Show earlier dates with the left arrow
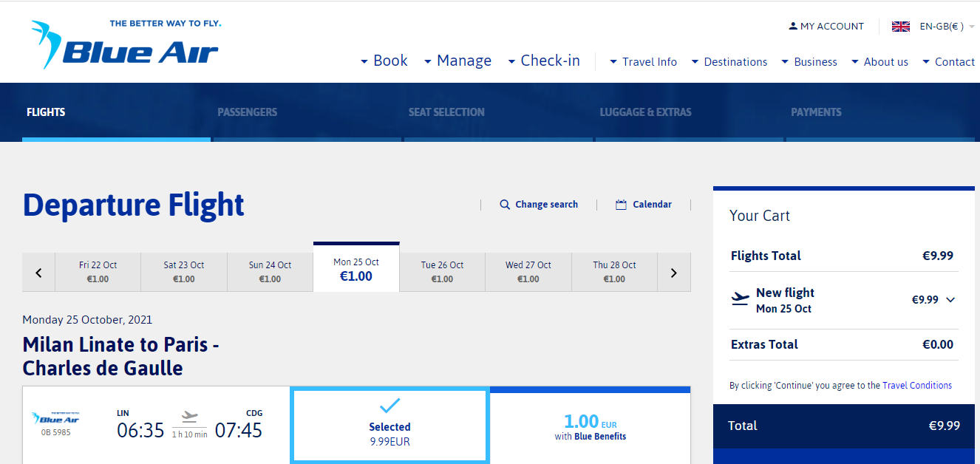Screen dimensions: 980x464 click(x=39, y=273)
